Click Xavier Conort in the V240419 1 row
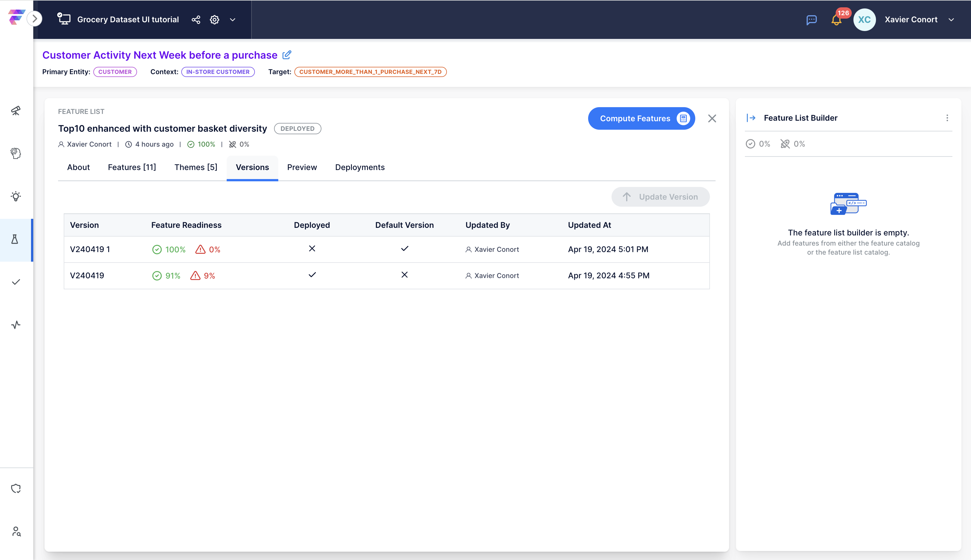971x560 pixels. click(x=492, y=249)
